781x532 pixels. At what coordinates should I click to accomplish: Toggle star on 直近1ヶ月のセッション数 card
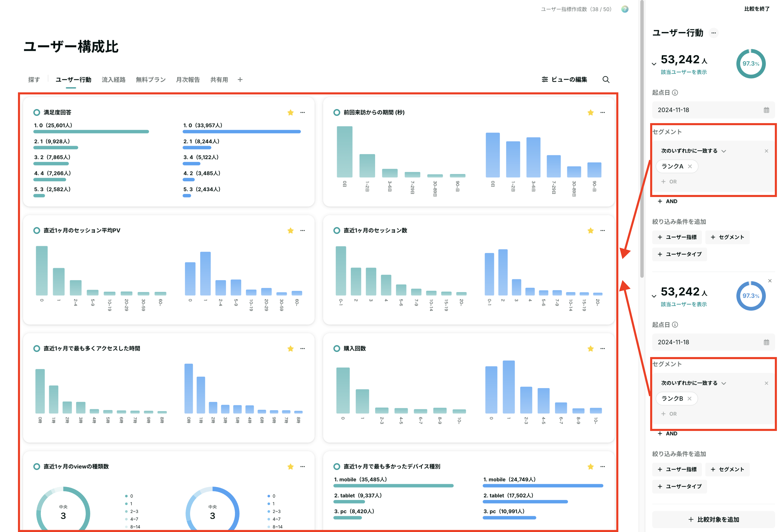click(x=590, y=231)
